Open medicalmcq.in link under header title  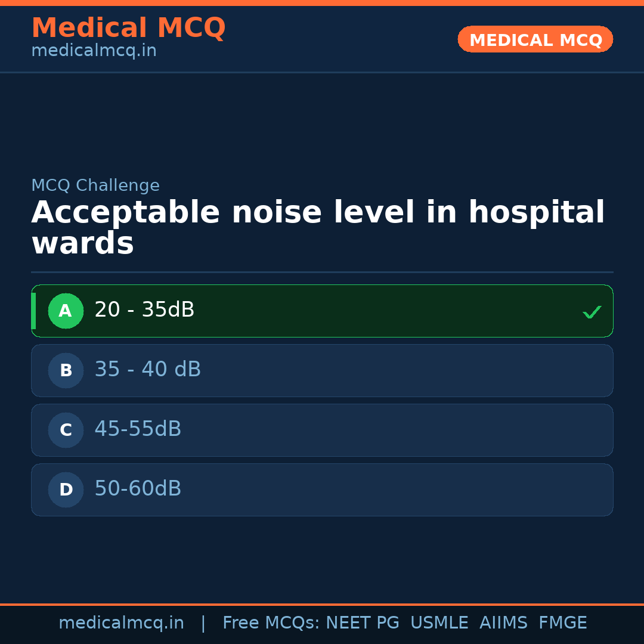coord(94,51)
